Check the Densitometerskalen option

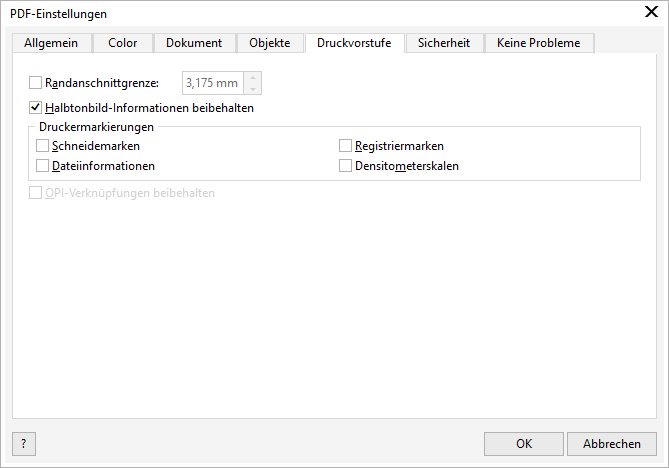346,166
